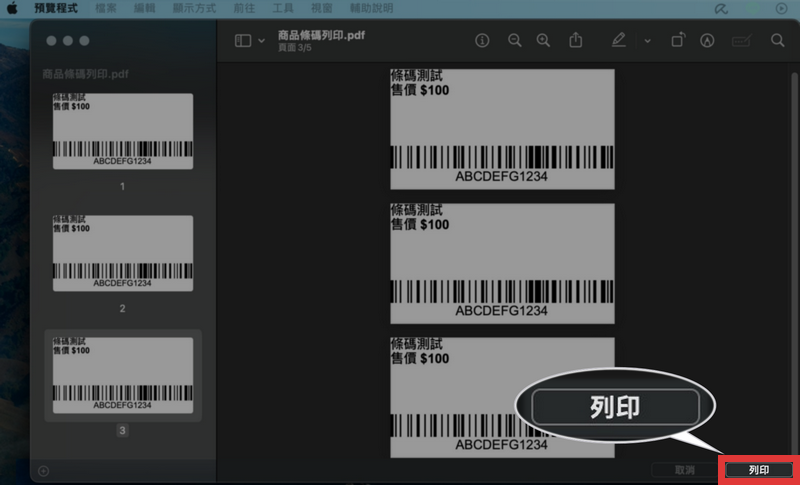The width and height of the screenshot is (800, 485).
Task: Expand the sidebar view options chevron
Action: [x=261, y=41]
